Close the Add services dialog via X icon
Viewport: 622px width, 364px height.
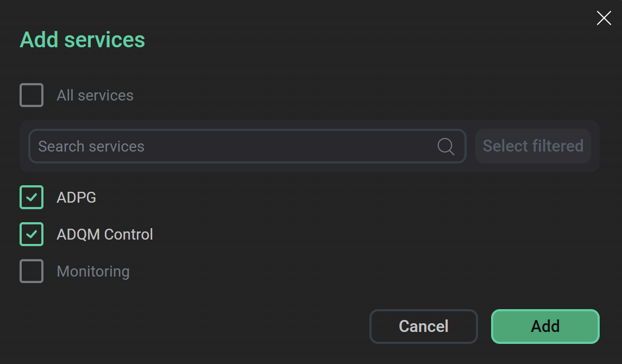point(604,18)
